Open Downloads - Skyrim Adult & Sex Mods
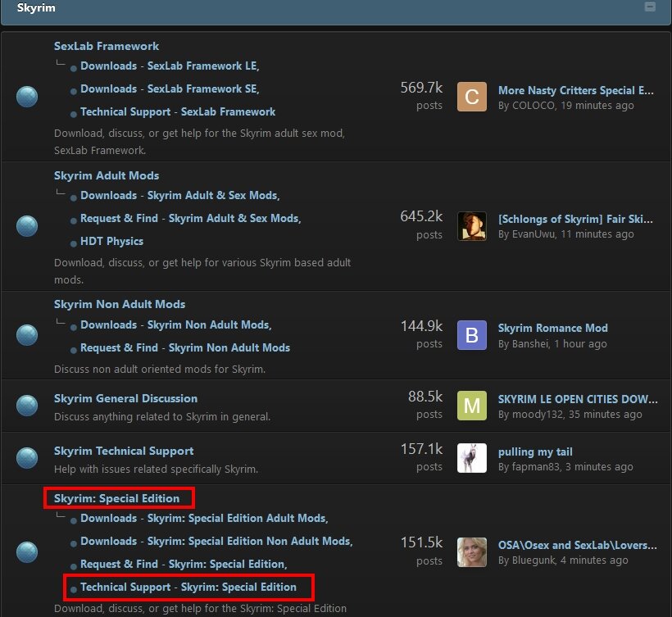Viewport: 672px width, 617px height. [180, 195]
